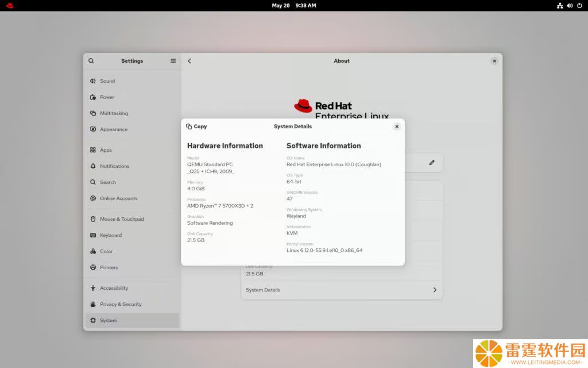Open Notifications settings
This screenshot has width=588, height=368.
(133, 166)
